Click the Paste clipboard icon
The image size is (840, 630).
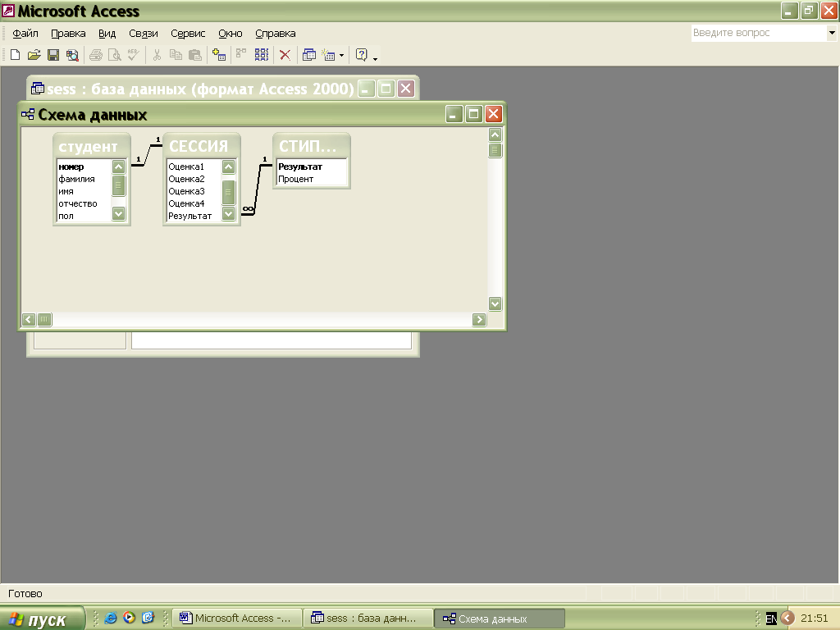[195, 55]
